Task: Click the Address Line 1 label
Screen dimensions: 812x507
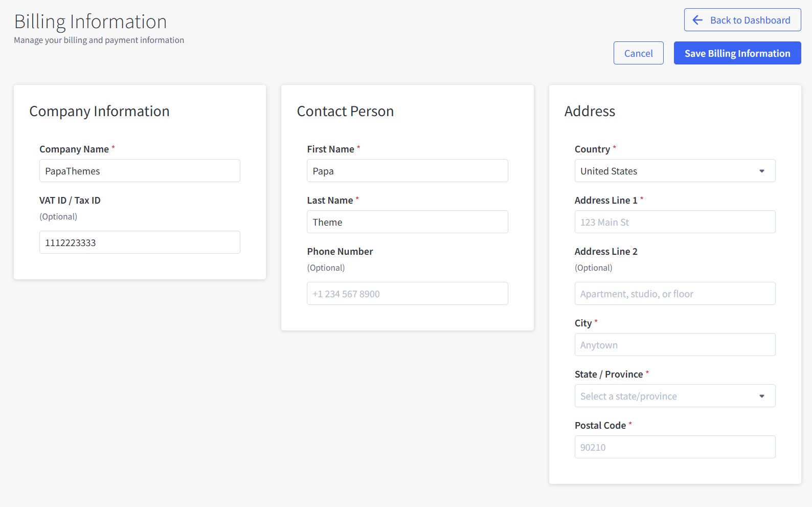Action: pos(606,201)
